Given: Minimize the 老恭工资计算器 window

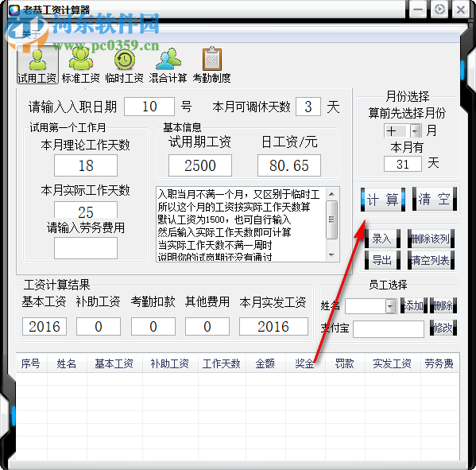Looking at the screenshot, I should click(x=418, y=10).
